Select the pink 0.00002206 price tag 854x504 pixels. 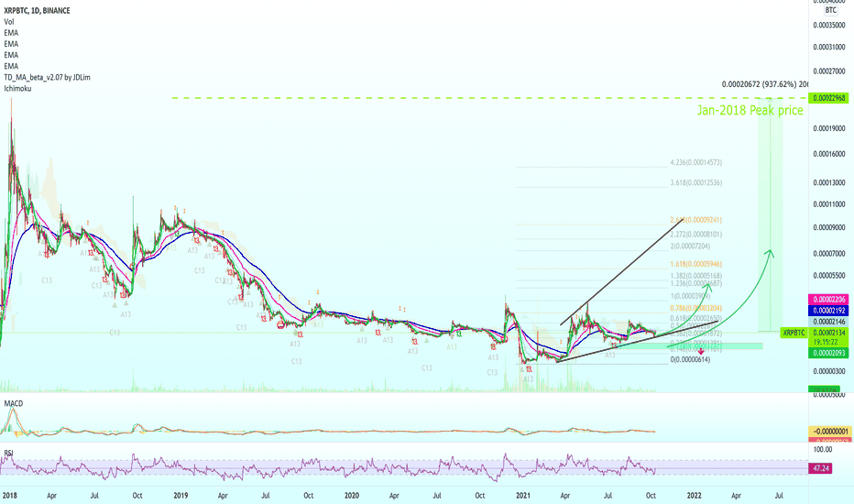coord(829,300)
